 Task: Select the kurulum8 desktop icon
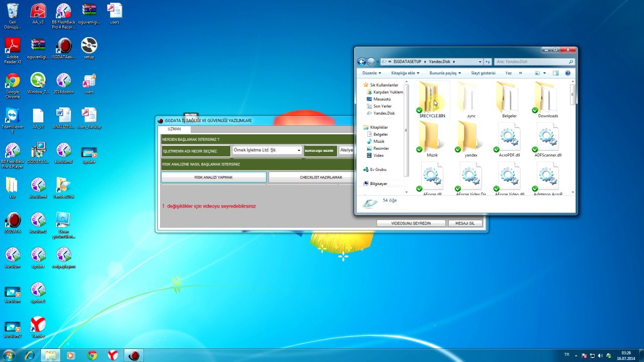tap(63, 153)
